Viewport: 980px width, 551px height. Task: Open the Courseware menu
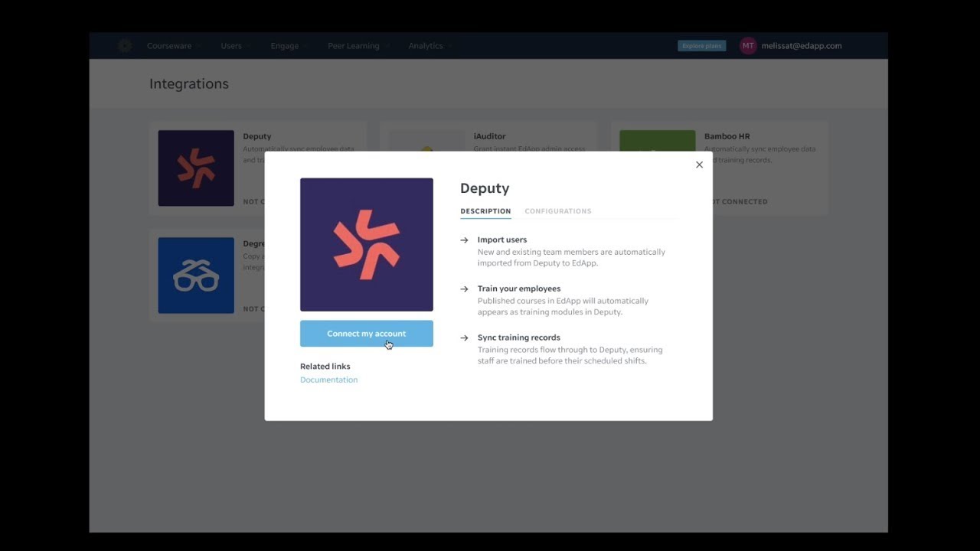point(173,46)
